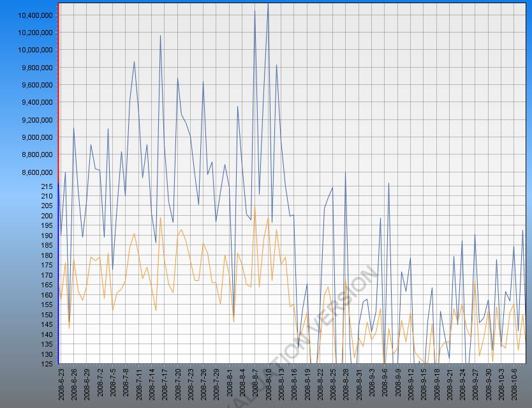Click the 2008-8-22 date label
The image size is (532, 408).
pyautogui.click(x=320, y=383)
